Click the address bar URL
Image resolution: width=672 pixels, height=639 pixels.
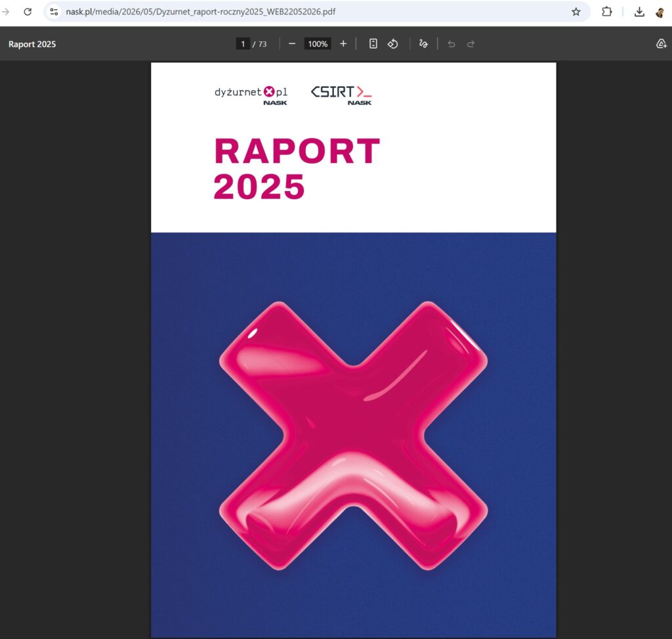201,12
